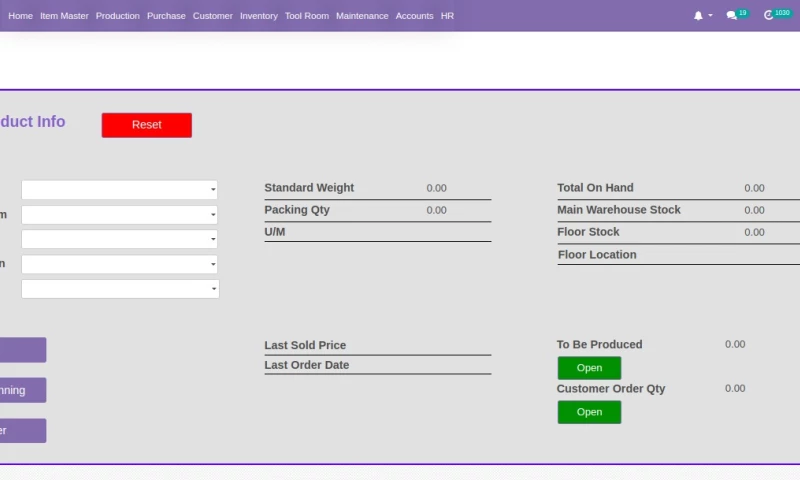The height and width of the screenshot is (480, 800).
Task: Select the Maintenance menu
Action: (362, 16)
